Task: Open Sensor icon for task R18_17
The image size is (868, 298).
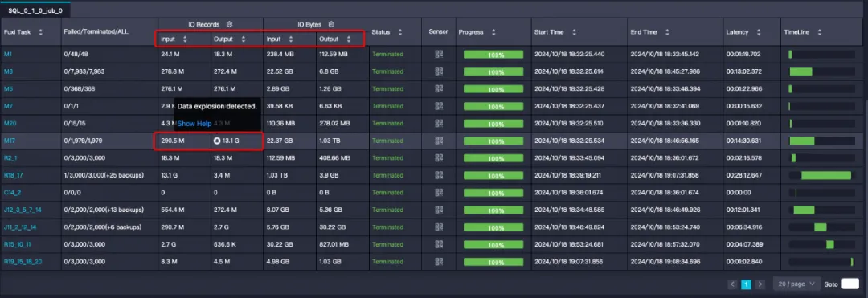Action: [439, 175]
